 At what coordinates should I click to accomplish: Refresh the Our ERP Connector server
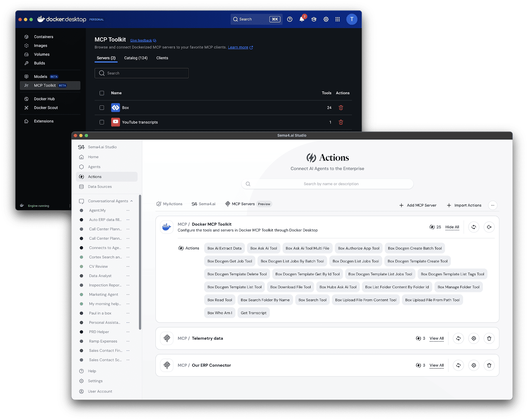458,365
